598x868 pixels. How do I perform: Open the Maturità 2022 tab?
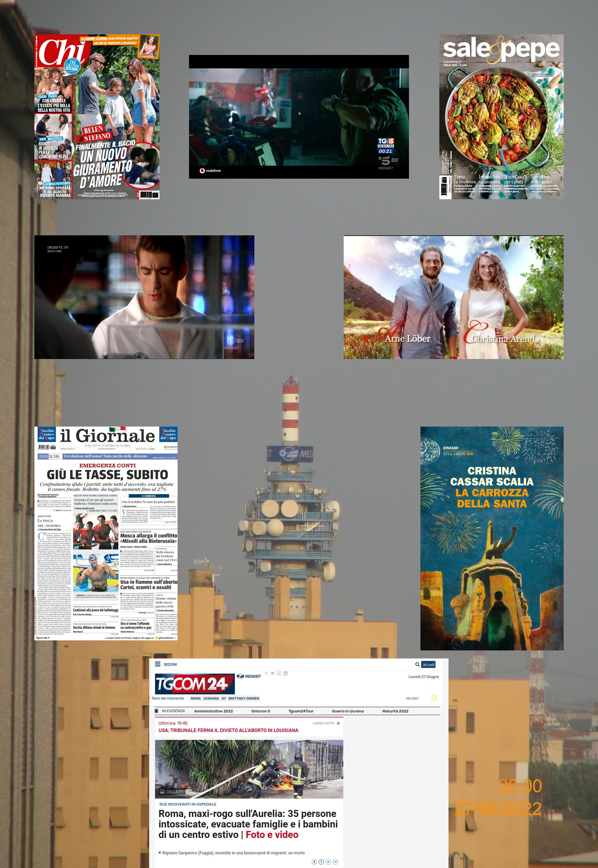(x=395, y=711)
